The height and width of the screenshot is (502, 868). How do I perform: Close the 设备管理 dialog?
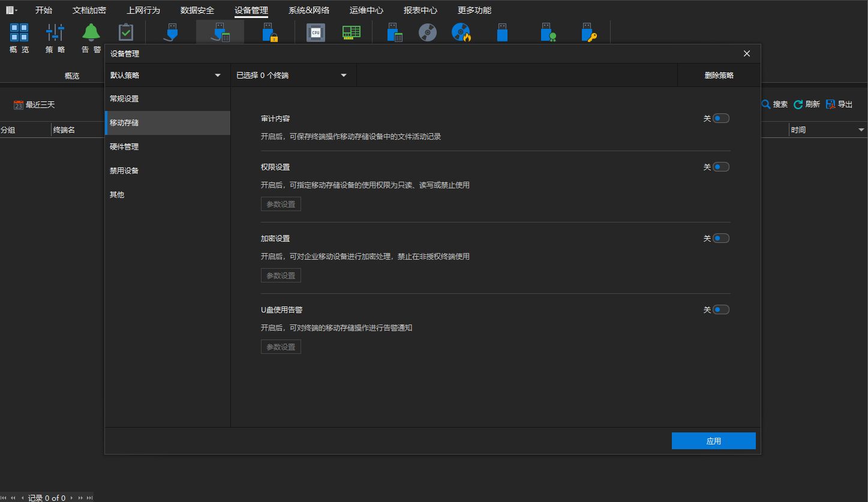[747, 53]
